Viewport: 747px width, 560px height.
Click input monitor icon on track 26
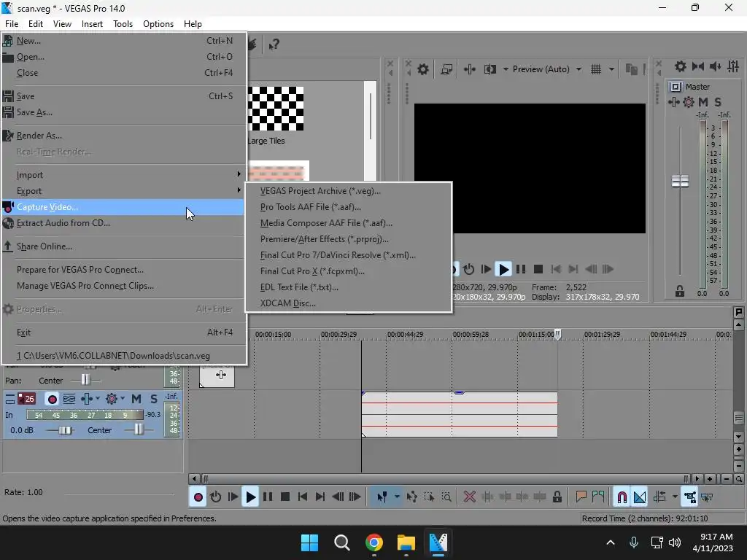click(69, 399)
